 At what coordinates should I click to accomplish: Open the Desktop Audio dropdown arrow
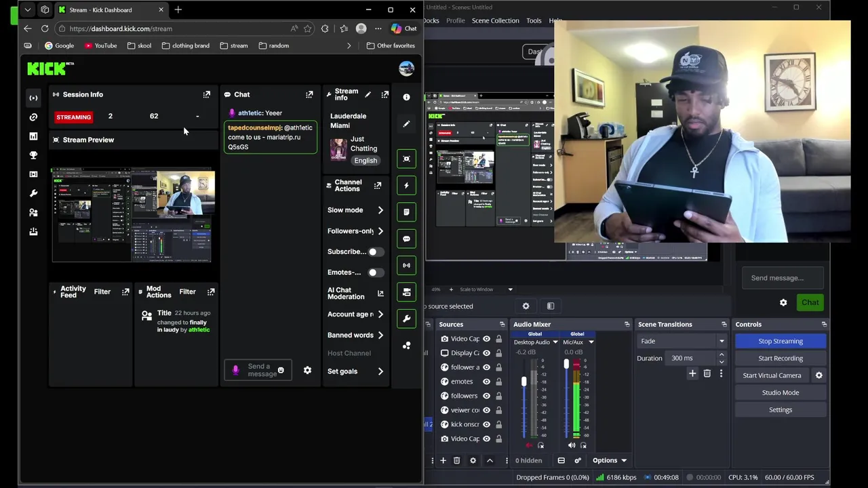555,342
